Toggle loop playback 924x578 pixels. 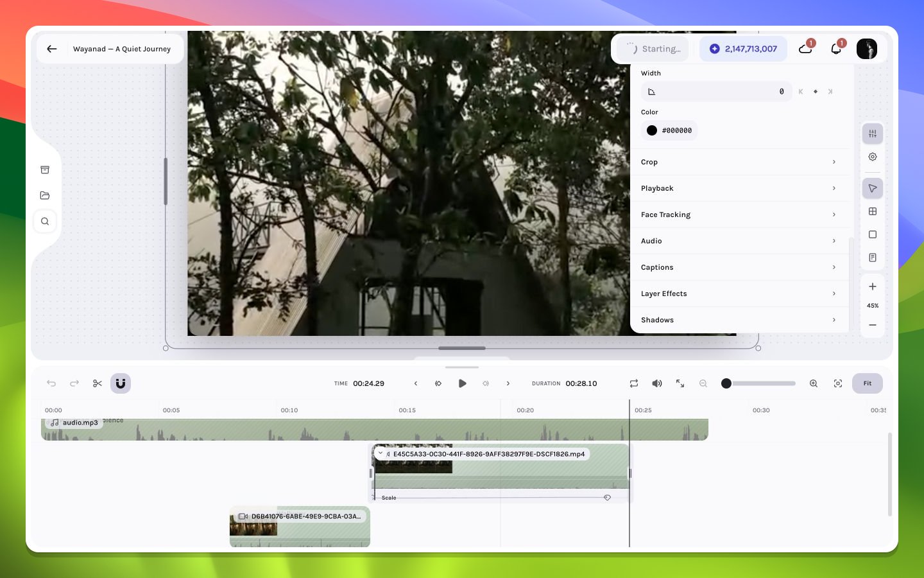634,383
